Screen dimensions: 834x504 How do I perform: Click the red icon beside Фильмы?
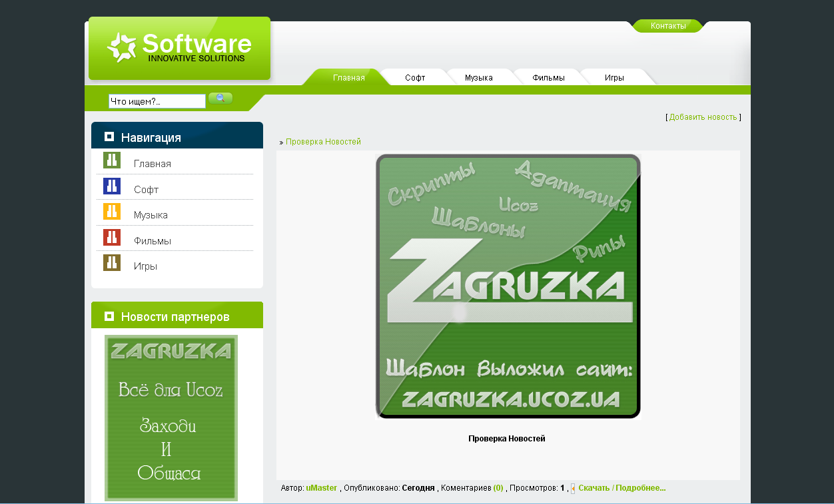(112, 238)
